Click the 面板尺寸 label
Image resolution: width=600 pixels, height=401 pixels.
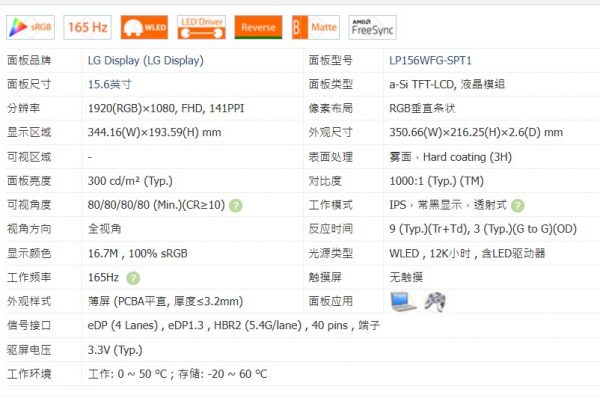29,84
